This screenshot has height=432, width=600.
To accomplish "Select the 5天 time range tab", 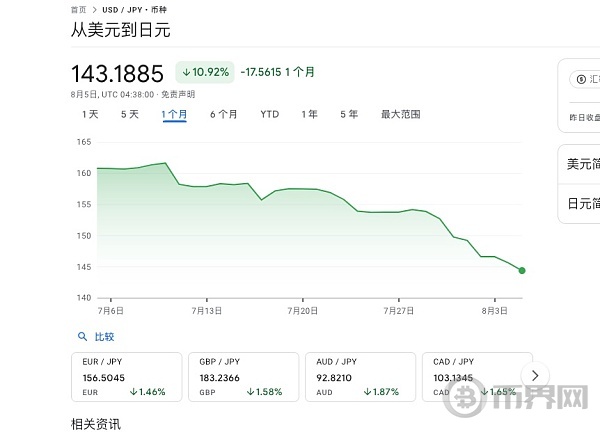I will click(130, 114).
